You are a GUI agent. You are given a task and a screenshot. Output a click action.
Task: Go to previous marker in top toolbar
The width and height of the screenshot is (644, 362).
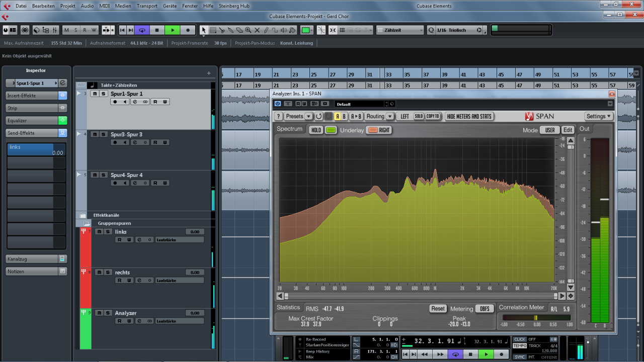(x=122, y=30)
